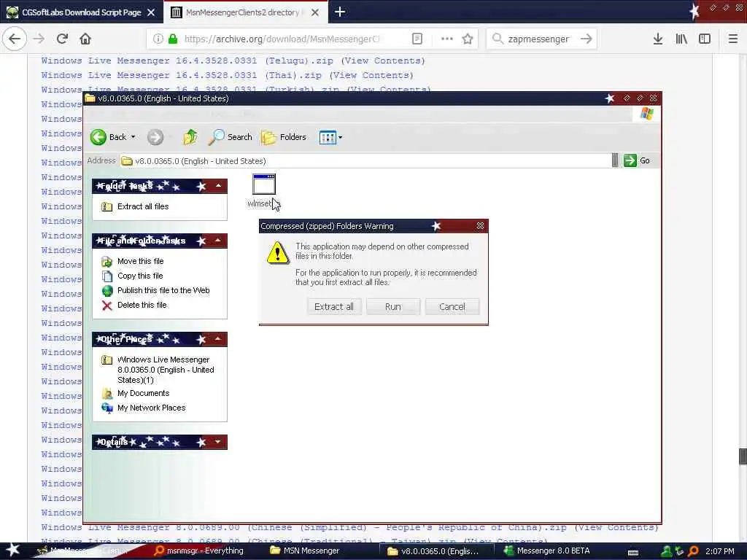The width and height of the screenshot is (747, 560).
Task: Click star Start button on taskbar
Action: [x=12, y=551]
